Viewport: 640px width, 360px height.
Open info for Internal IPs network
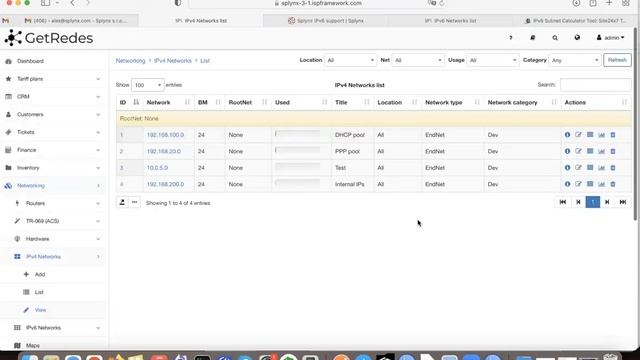567,184
